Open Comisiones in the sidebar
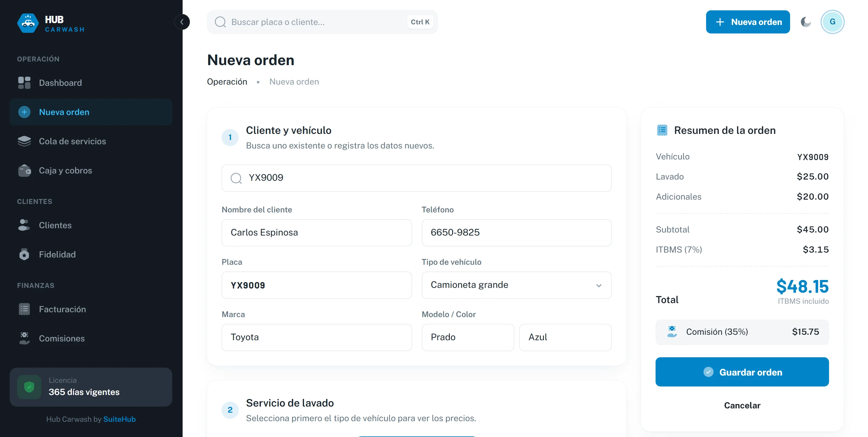Image resolution: width=868 pixels, height=437 pixels. coord(91,339)
